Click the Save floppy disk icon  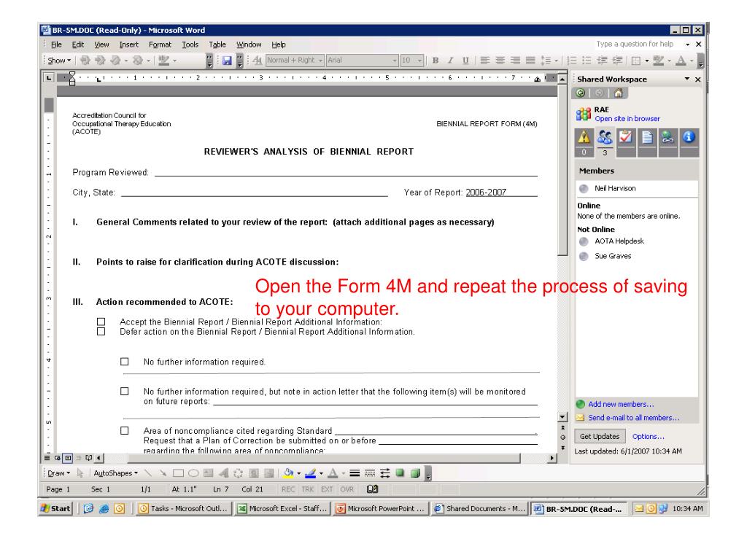227,61
